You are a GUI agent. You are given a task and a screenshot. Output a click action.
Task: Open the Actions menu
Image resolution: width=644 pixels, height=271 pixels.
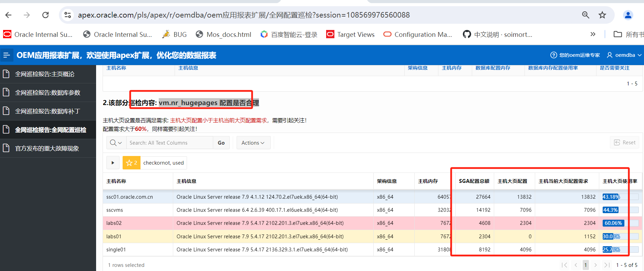coord(253,143)
